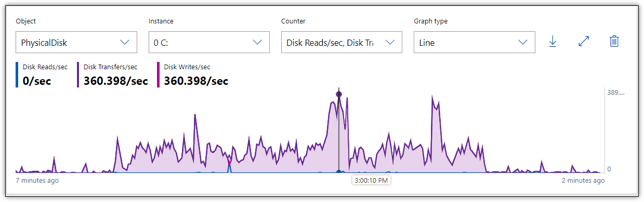Click the purple Disk Transfers color bar
The height and width of the screenshot is (202, 644).
click(78, 75)
